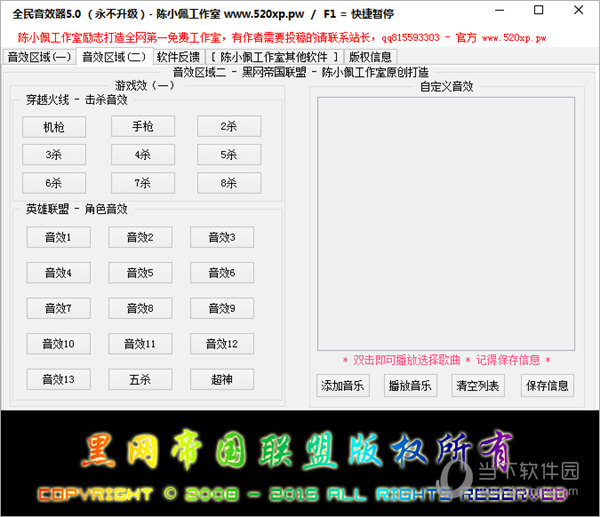Click the 音效2 button
Viewport: 600px width, 517px height.
point(140,237)
